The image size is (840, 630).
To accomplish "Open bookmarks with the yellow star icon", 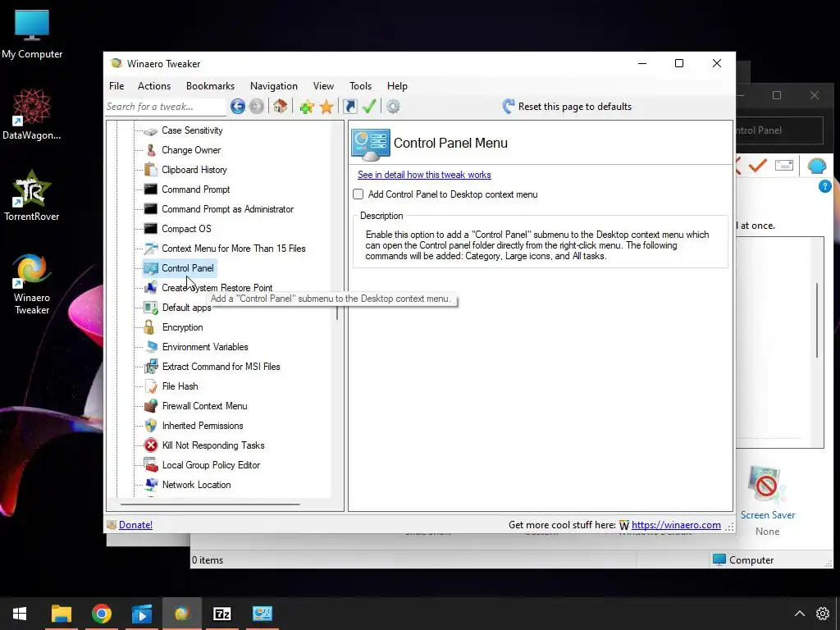I will [x=326, y=107].
